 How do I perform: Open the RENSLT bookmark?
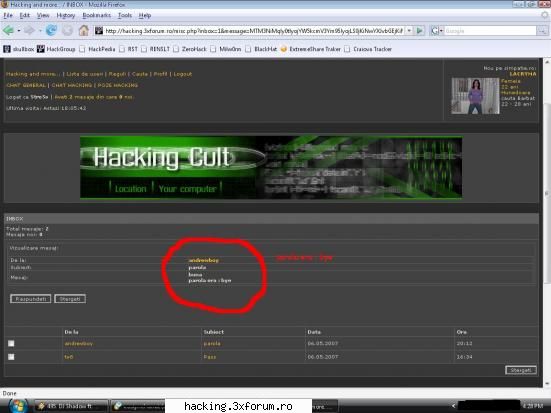pos(156,49)
